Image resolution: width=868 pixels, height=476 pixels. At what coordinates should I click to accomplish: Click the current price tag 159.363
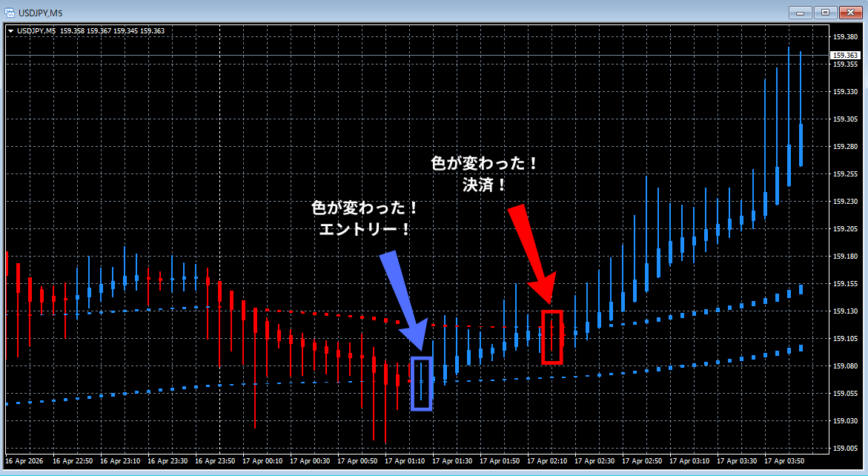(x=844, y=56)
